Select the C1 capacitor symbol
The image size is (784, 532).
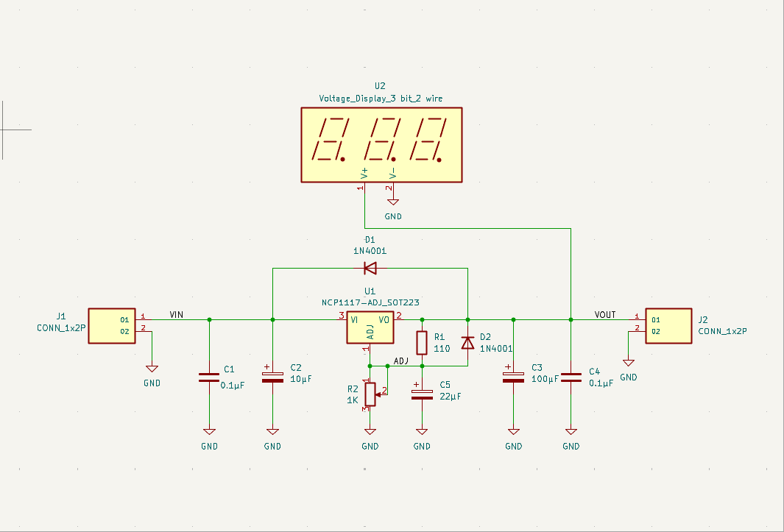pyautogui.click(x=209, y=377)
